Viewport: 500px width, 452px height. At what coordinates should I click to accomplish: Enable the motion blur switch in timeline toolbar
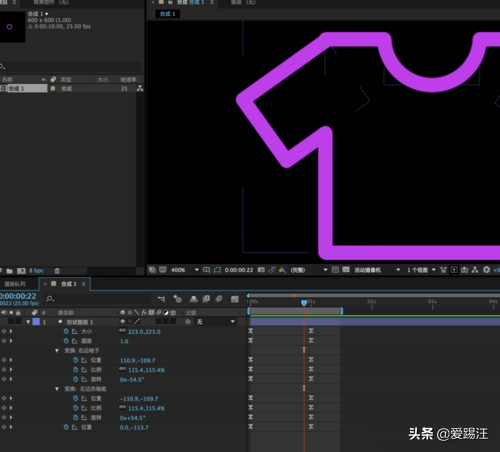(x=219, y=299)
